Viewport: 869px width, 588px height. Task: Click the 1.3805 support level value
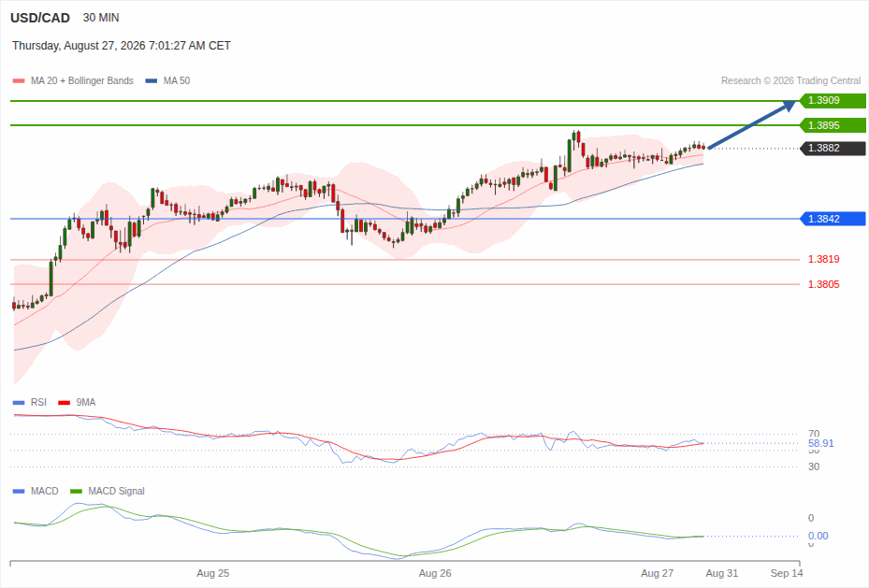[x=823, y=284]
